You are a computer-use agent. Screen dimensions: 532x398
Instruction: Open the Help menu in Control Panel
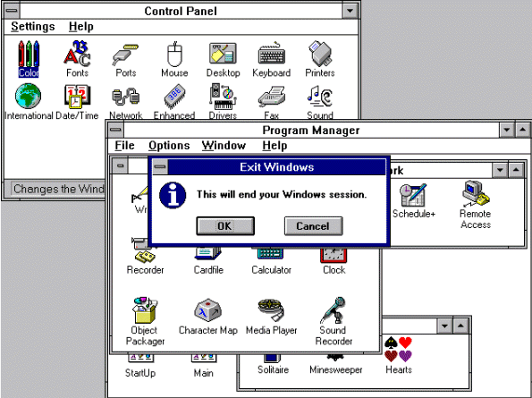tap(81, 27)
